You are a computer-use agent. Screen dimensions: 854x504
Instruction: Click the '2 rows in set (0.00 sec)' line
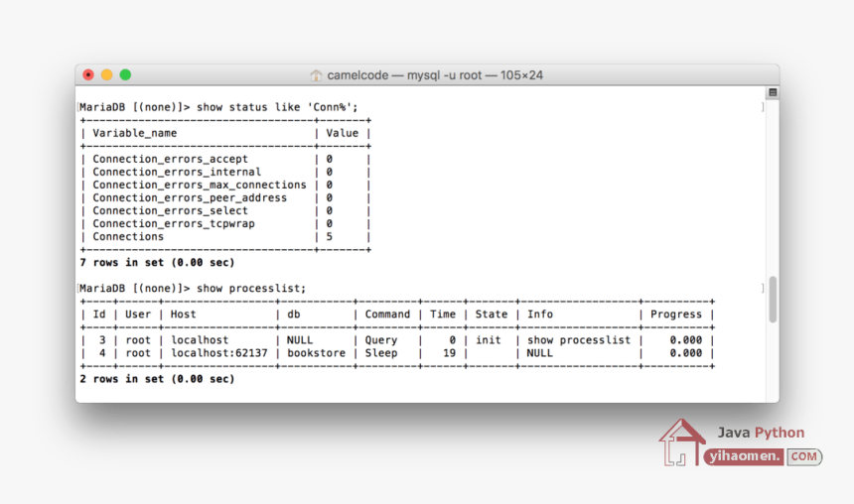157,379
